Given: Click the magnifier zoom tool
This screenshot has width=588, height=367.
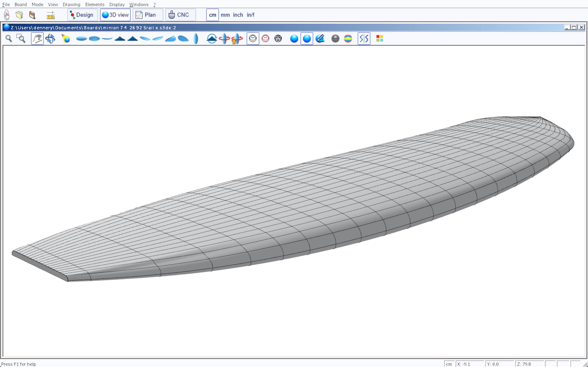Looking at the screenshot, I should point(9,39).
